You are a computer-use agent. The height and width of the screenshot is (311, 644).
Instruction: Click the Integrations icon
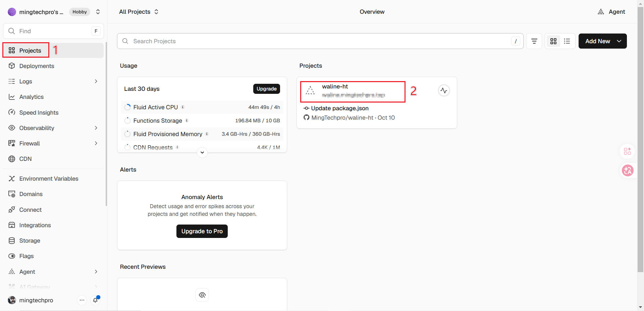tap(12, 225)
